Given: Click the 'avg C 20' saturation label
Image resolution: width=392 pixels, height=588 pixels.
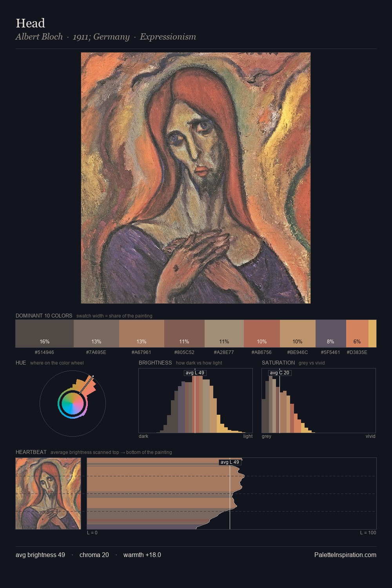Looking at the screenshot, I should (x=279, y=373).
